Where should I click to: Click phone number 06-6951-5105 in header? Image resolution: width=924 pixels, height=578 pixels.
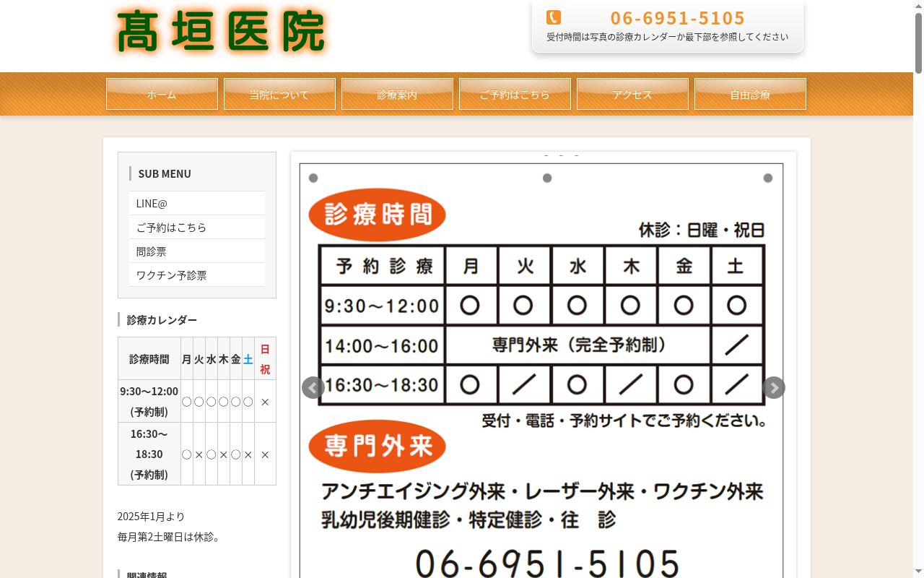[677, 18]
